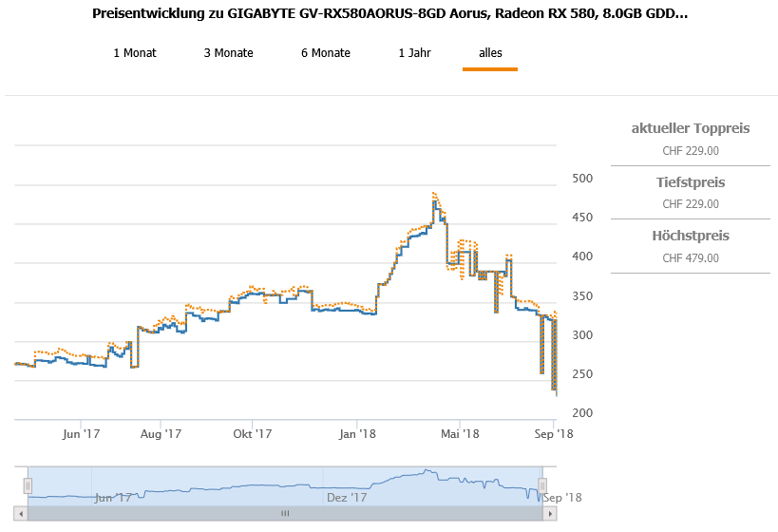Select the '1 Monat' time range tab
Viewport: 778px width, 532px height.
(135, 53)
